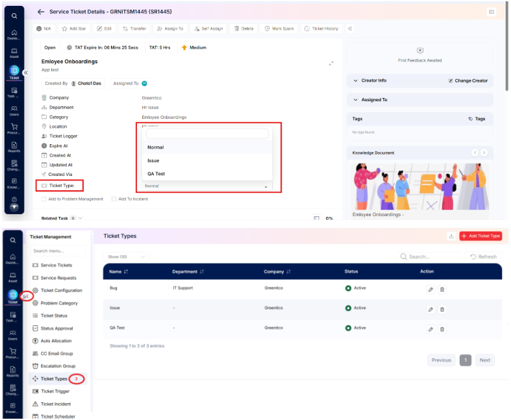This screenshot has height=420, width=511.
Task: Expand the Creator Info section
Action: coord(355,80)
